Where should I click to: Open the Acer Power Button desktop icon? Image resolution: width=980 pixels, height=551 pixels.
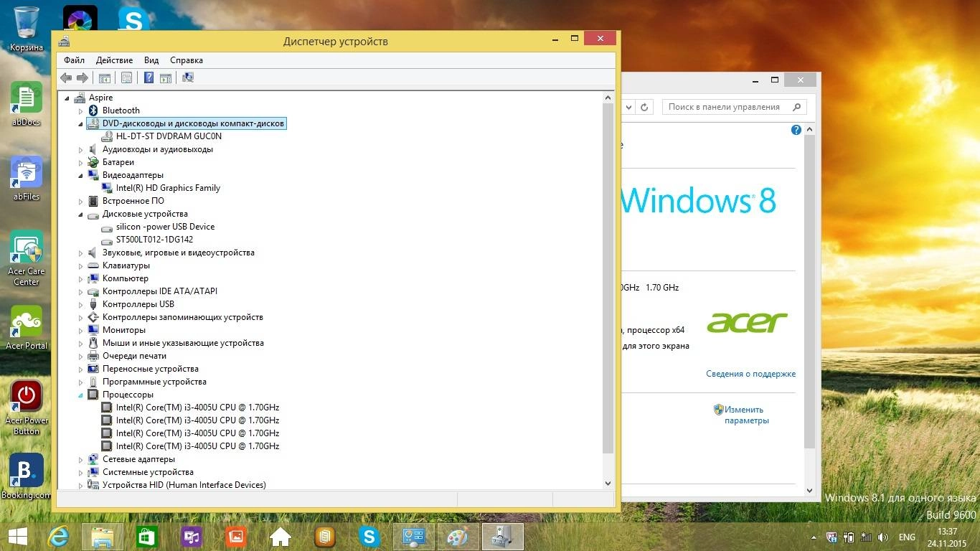tap(27, 407)
